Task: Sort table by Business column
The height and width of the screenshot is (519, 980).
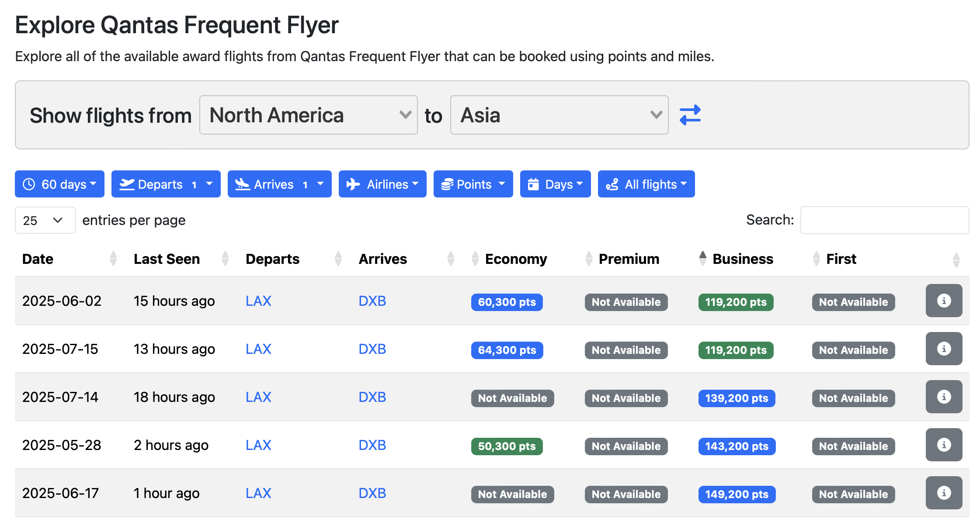Action: pyautogui.click(x=742, y=259)
